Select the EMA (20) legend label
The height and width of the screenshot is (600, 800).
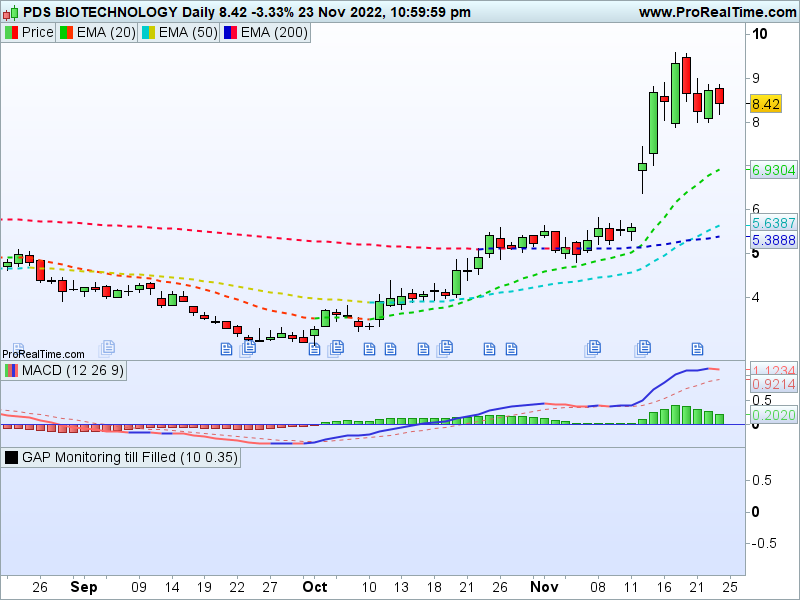pyautogui.click(x=106, y=33)
